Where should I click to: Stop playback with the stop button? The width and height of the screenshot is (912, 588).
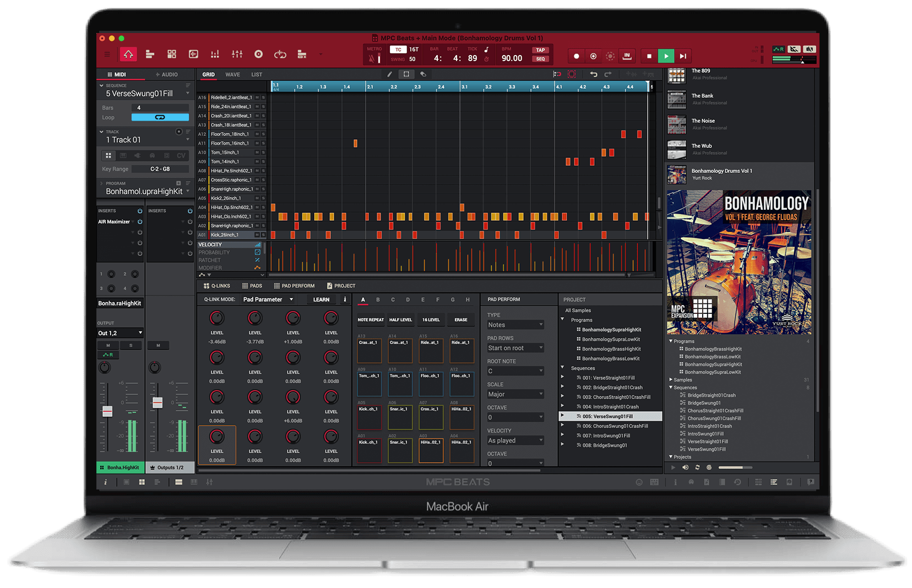point(649,56)
